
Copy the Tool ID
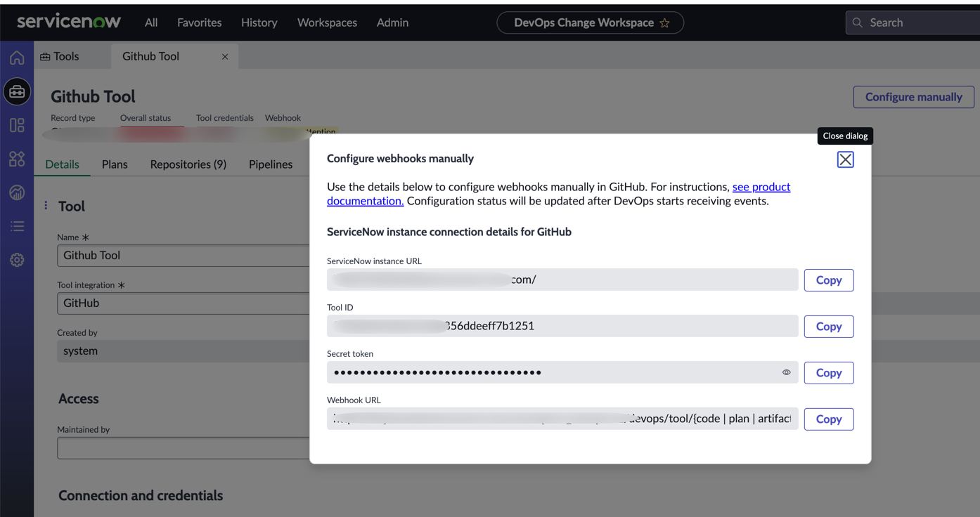[x=829, y=327]
